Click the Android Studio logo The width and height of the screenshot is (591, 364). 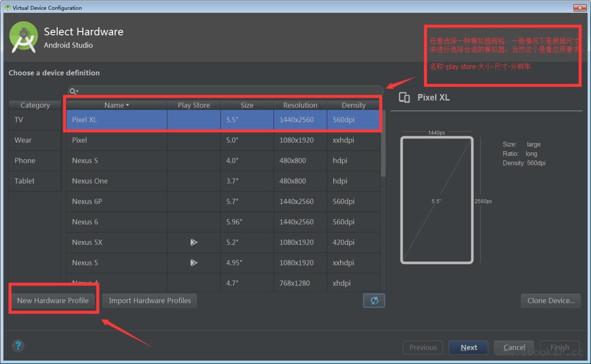click(23, 37)
